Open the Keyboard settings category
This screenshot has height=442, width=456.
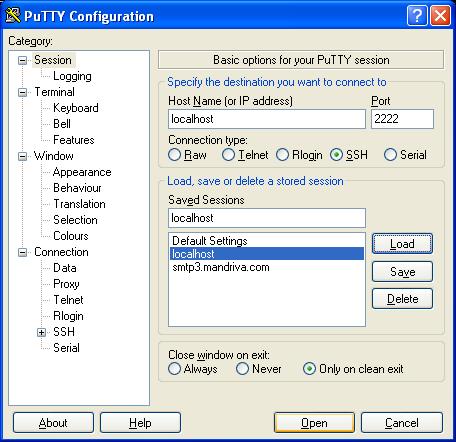[76, 108]
